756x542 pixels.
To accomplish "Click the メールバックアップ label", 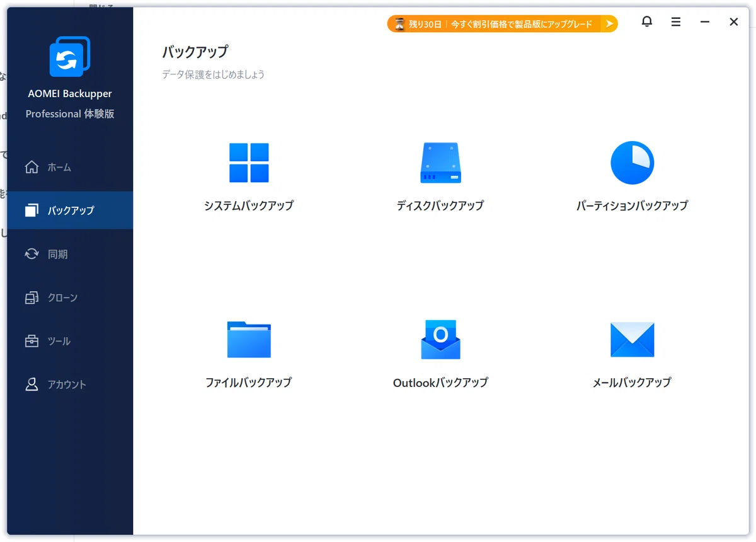I will [632, 382].
